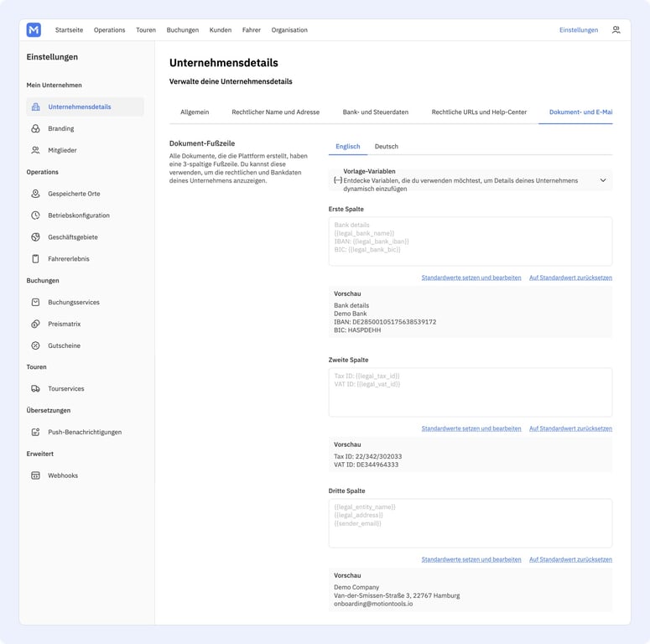The width and height of the screenshot is (650, 644).
Task: Switch to the Allgemein tab
Action: point(195,112)
